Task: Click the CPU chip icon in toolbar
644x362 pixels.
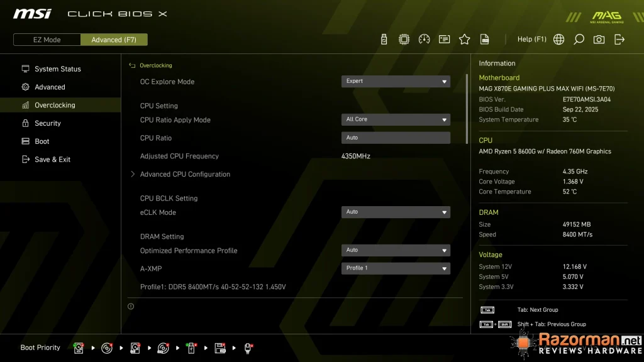Action: 404,40
